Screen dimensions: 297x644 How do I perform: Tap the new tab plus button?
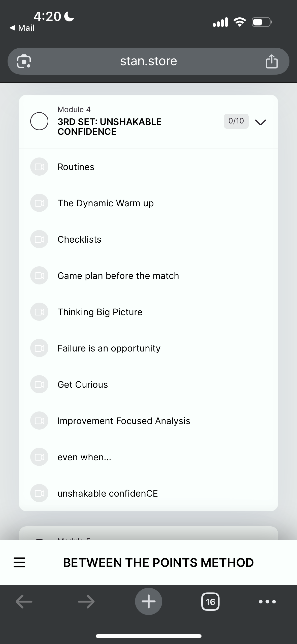[x=148, y=601]
